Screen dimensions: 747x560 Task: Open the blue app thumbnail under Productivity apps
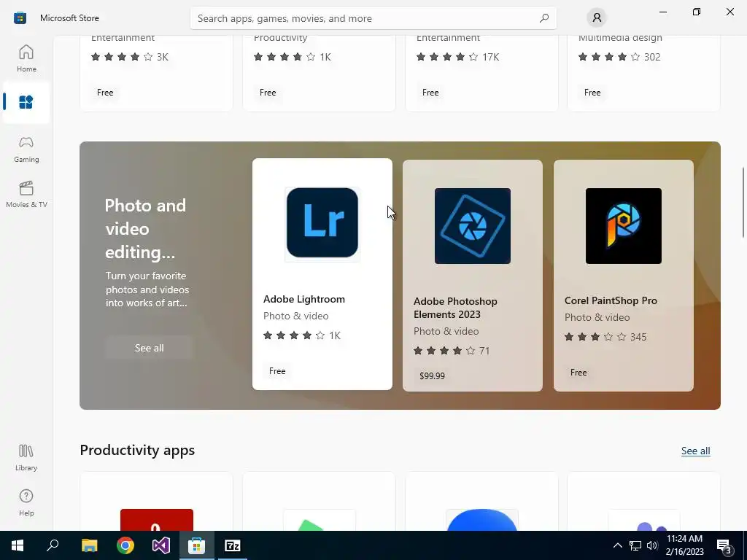481,519
